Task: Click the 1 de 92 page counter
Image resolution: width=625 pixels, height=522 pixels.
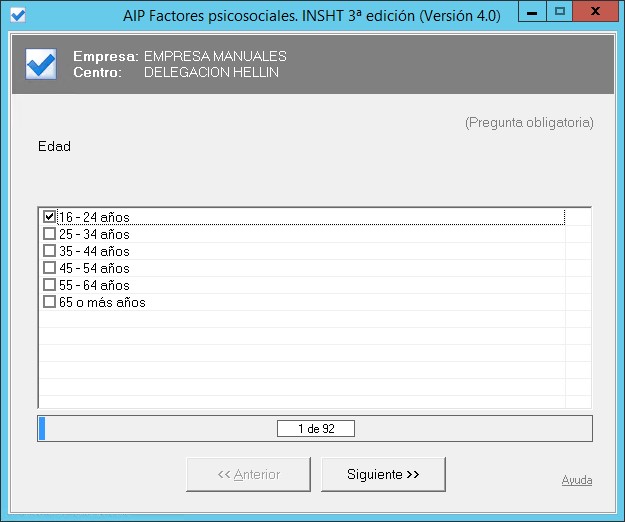Action: [315, 429]
